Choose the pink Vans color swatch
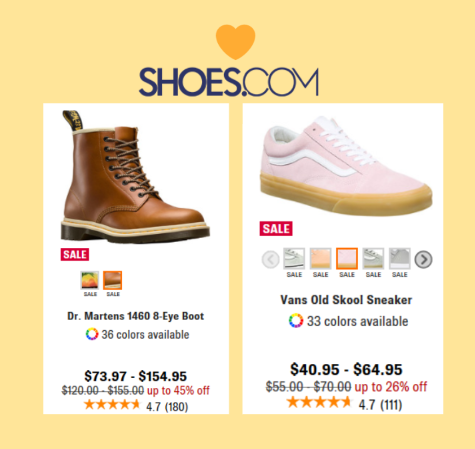The width and height of the screenshot is (475, 449). (x=347, y=258)
